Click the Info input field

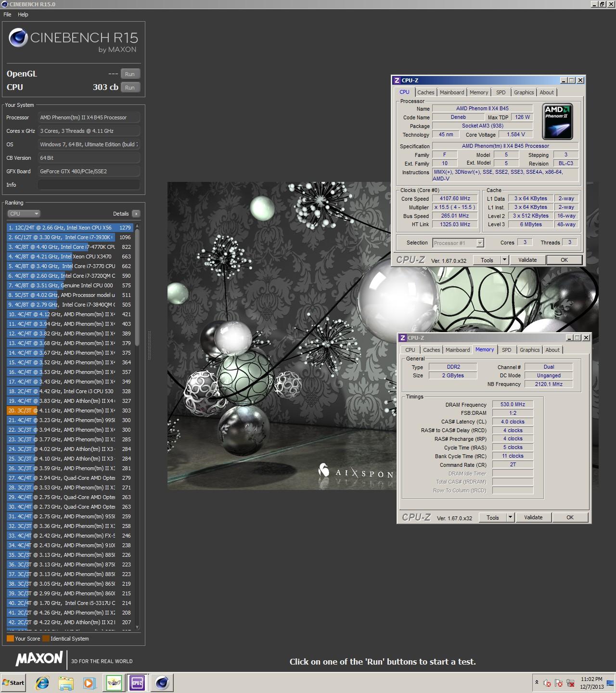[x=89, y=185]
